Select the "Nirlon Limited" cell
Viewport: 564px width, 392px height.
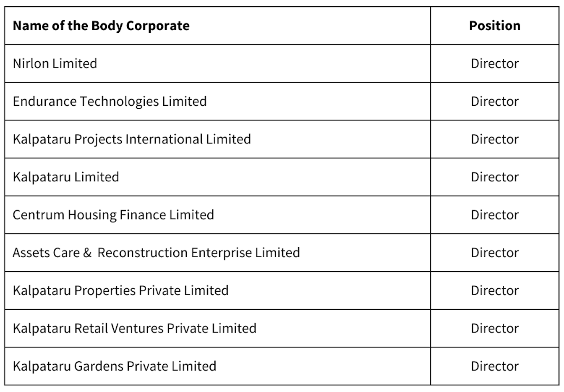[x=55, y=63]
